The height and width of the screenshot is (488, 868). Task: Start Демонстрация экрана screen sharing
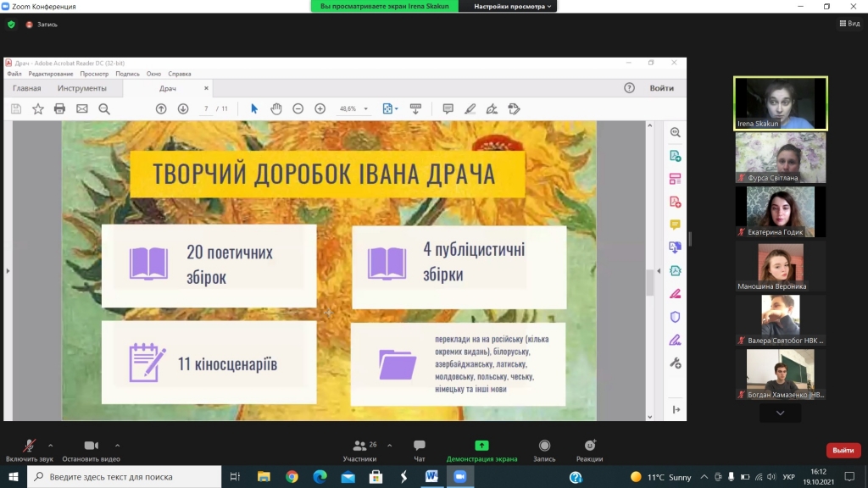click(481, 451)
